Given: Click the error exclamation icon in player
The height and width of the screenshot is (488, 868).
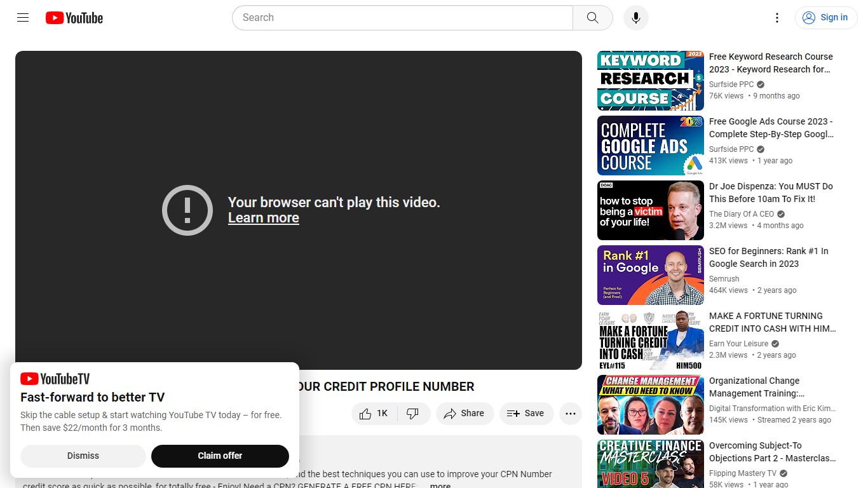Looking at the screenshot, I should (187, 210).
